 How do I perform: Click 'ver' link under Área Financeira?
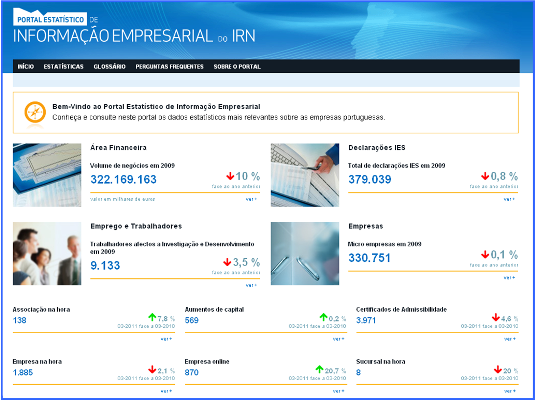pos(251,199)
